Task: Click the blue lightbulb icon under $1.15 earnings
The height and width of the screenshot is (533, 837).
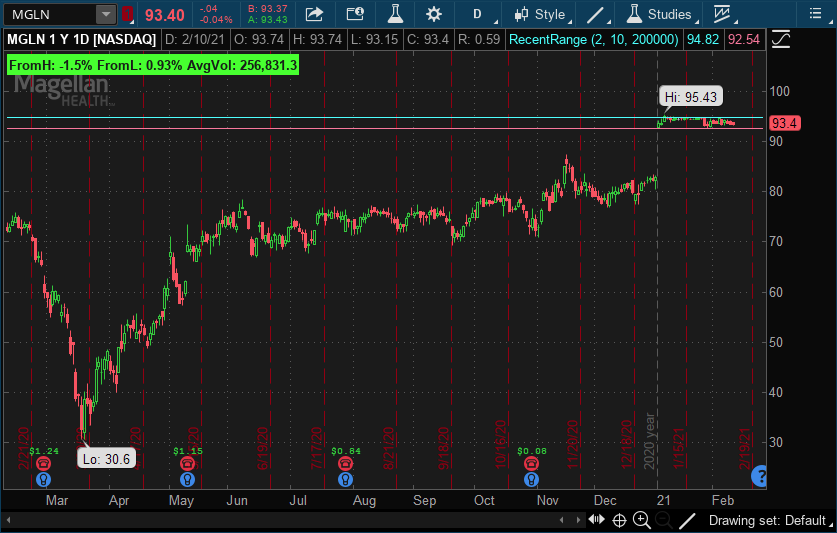Action: (187, 480)
